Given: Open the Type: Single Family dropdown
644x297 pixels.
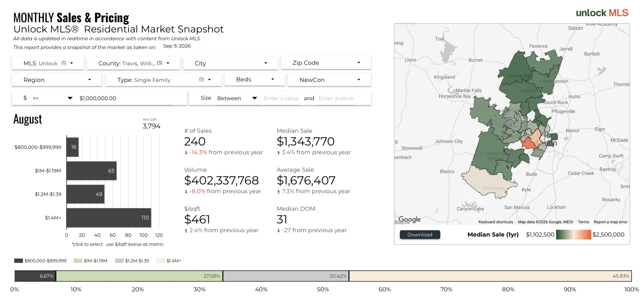Looking at the screenshot, I should coord(164,80).
